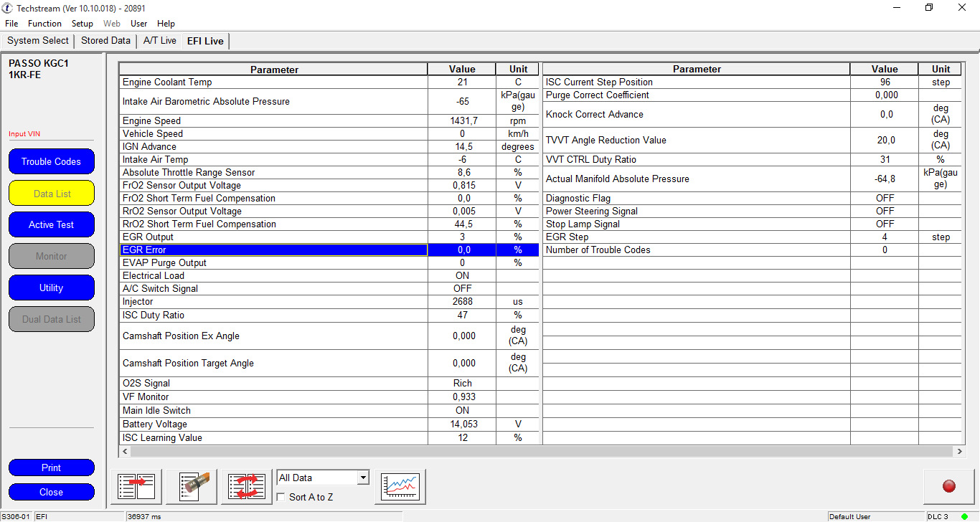Select the Electrical Load parameter

pos(329,276)
